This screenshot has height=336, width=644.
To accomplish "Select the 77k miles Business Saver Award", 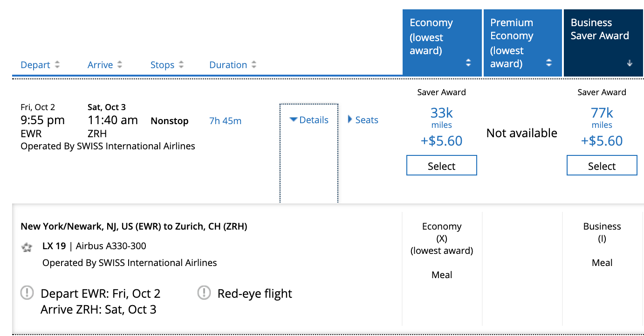I will [602, 166].
